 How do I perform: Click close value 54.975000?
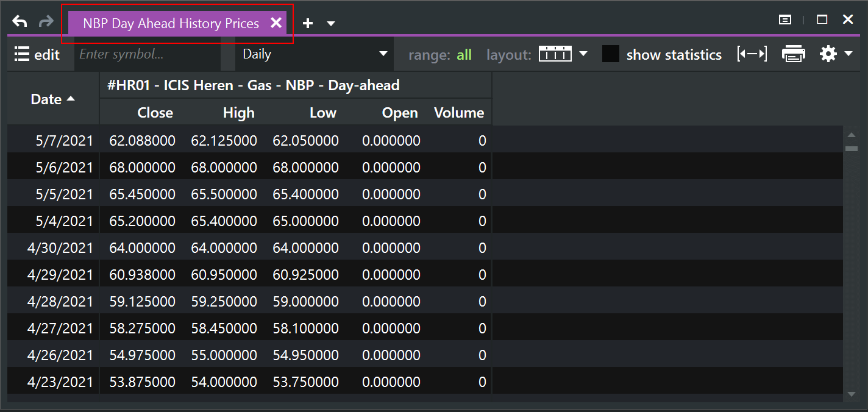(x=142, y=355)
